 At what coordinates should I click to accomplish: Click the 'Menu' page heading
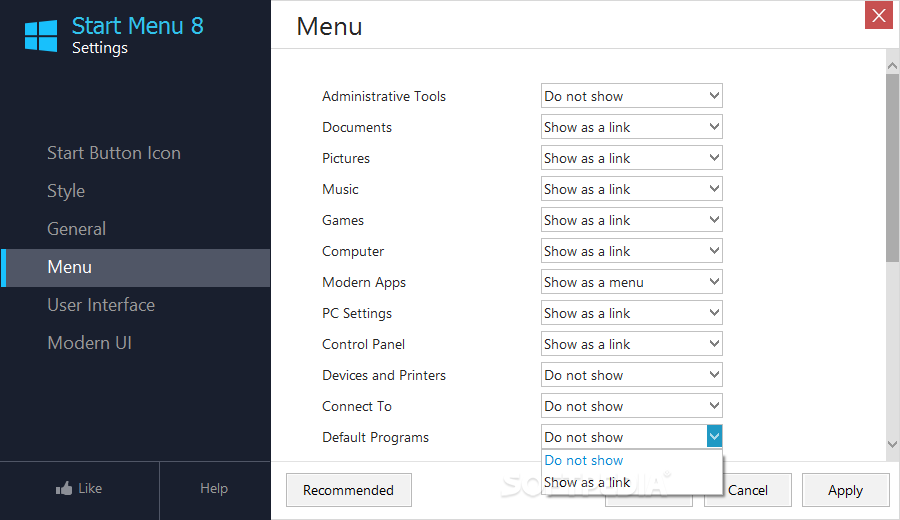tap(329, 27)
